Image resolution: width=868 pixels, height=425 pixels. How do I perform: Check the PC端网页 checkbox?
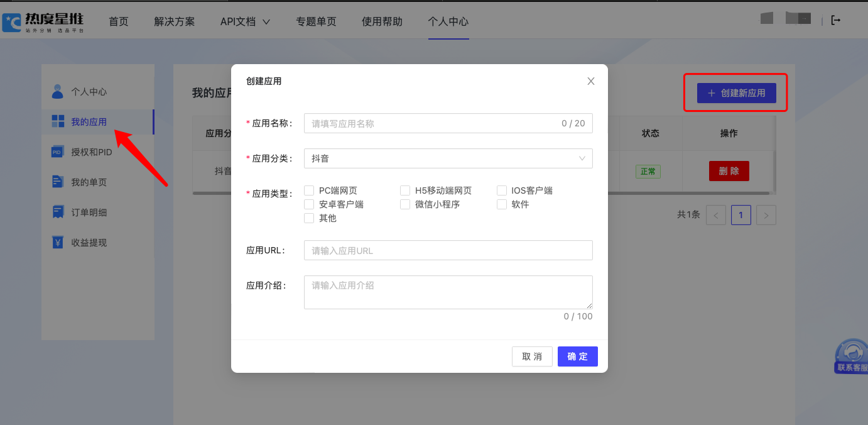[309, 190]
